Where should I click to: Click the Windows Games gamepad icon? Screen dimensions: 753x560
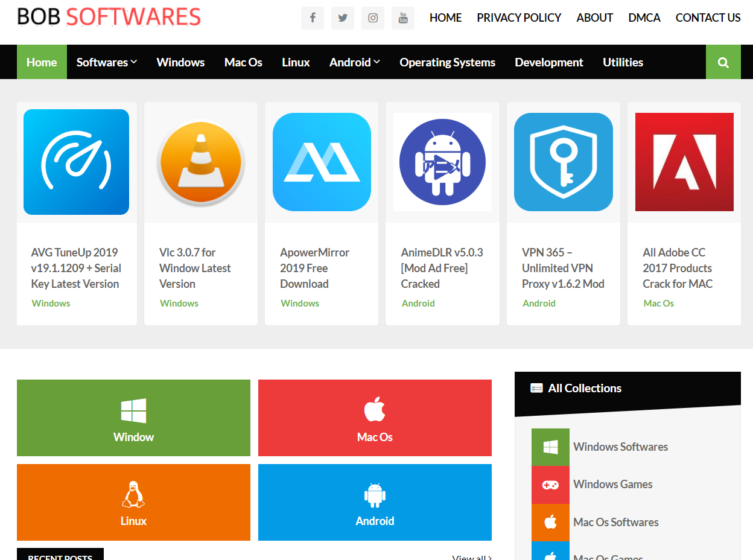[550, 485]
